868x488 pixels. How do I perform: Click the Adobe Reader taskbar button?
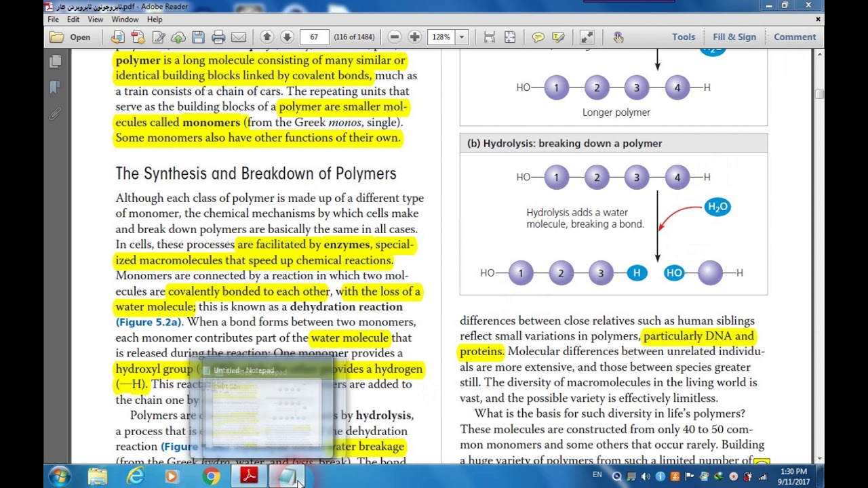click(249, 476)
